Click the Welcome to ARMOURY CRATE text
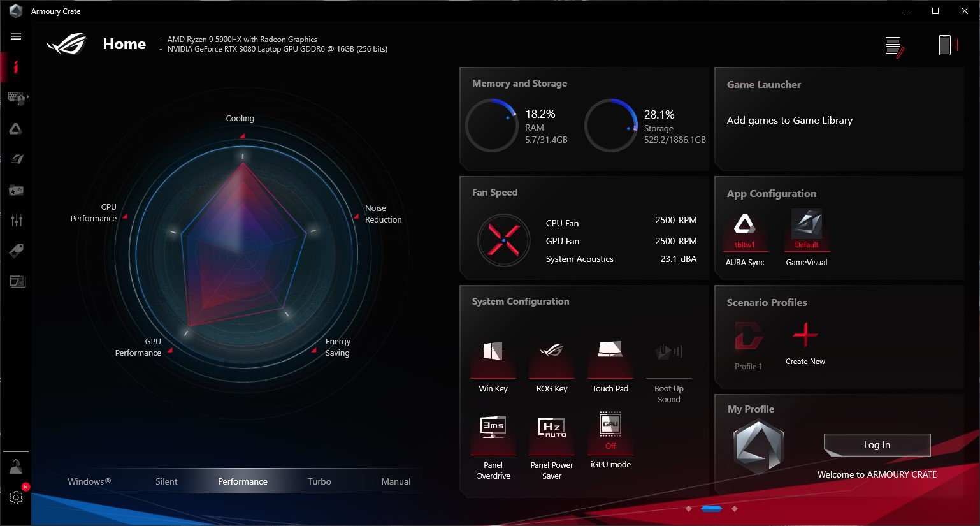Image resolution: width=980 pixels, height=526 pixels. (877, 474)
